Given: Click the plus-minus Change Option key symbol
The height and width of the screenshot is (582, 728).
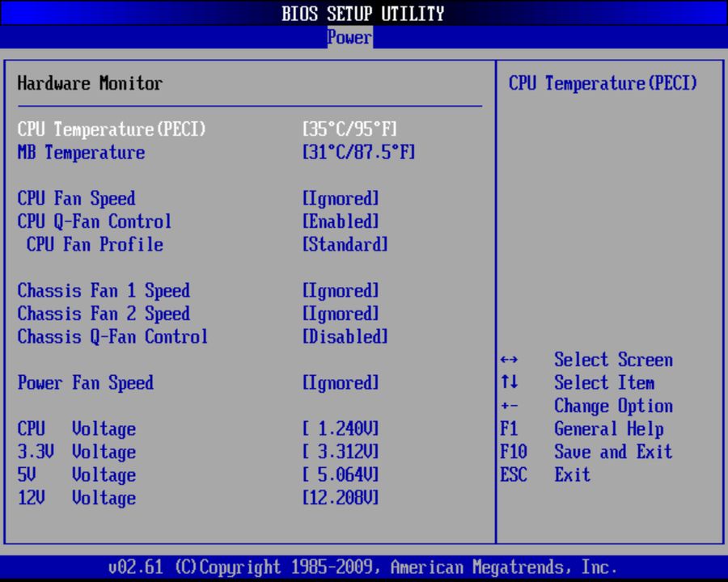Looking at the screenshot, I should click(510, 406).
